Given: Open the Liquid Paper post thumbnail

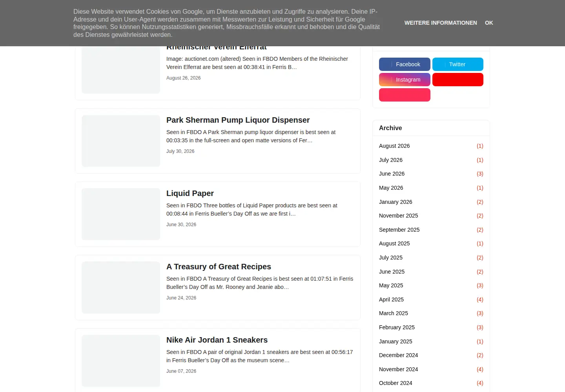Looking at the screenshot, I should pyautogui.click(x=121, y=214).
